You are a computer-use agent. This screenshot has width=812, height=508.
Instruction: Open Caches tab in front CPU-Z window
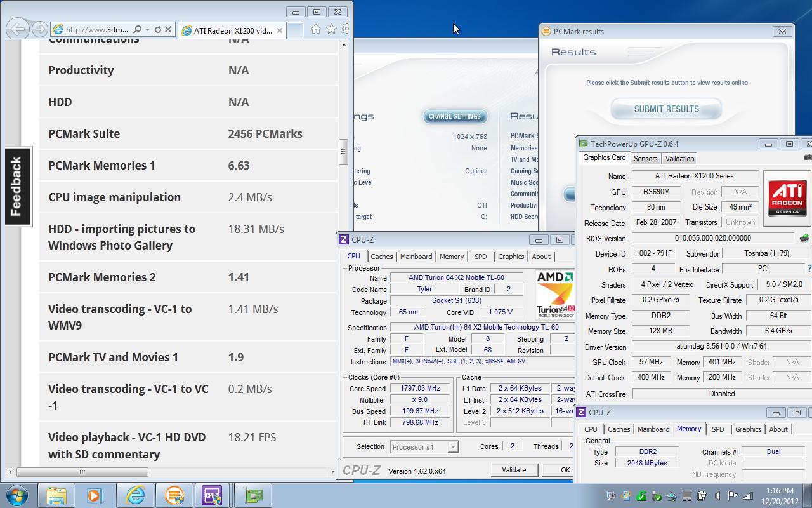tap(381, 257)
